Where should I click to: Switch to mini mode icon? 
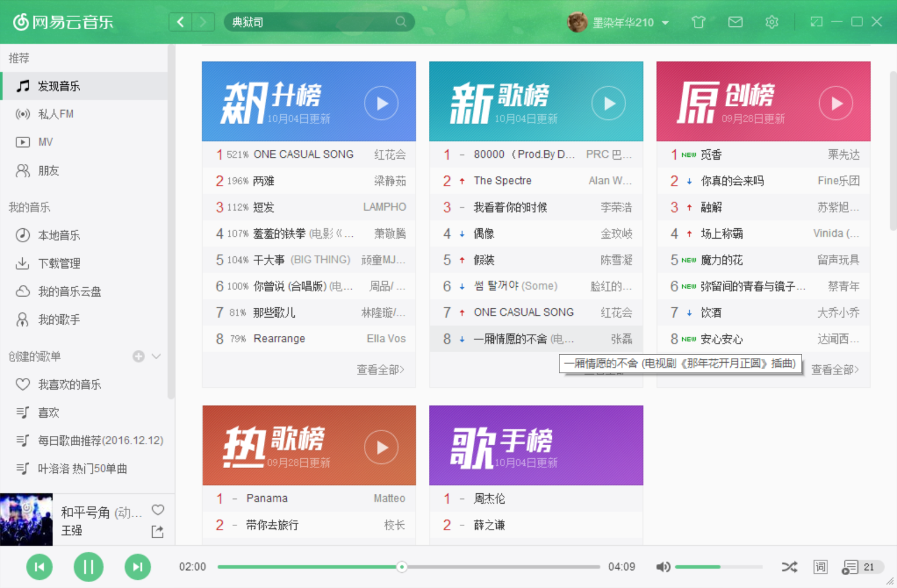tap(816, 22)
